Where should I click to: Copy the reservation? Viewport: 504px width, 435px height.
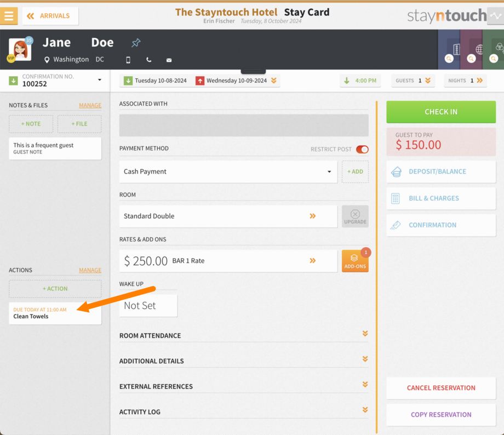coord(441,415)
